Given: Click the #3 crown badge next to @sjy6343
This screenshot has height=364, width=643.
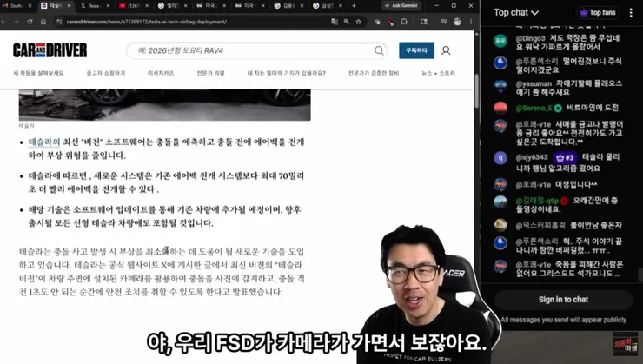Looking at the screenshot, I should point(565,157).
